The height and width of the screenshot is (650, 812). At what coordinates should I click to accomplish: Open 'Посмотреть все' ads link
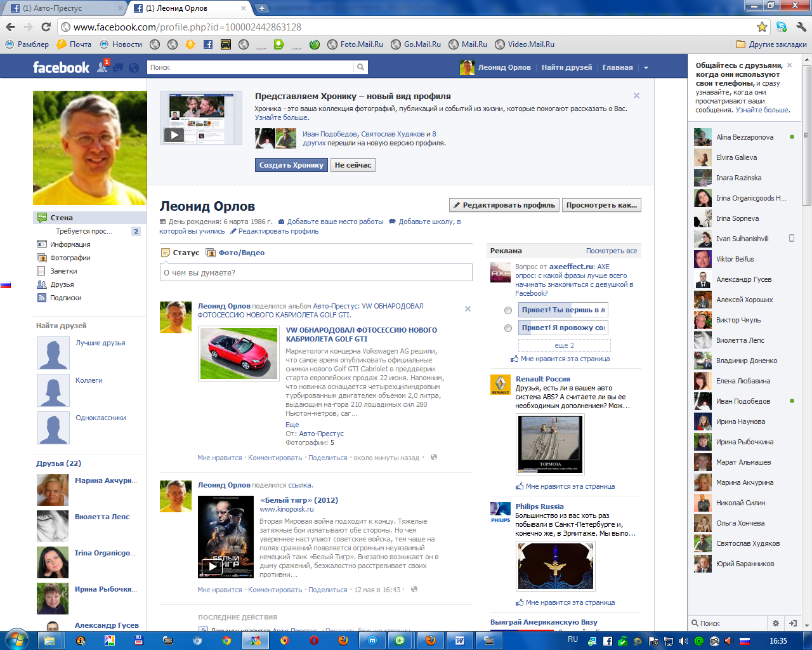click(x=612, y=251)
